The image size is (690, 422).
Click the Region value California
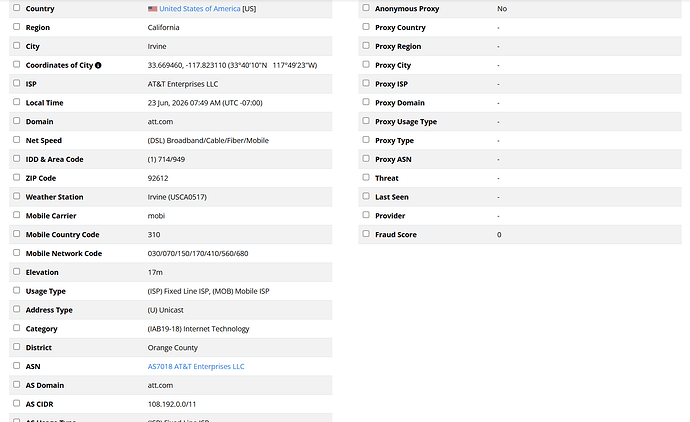pos(164,27)
